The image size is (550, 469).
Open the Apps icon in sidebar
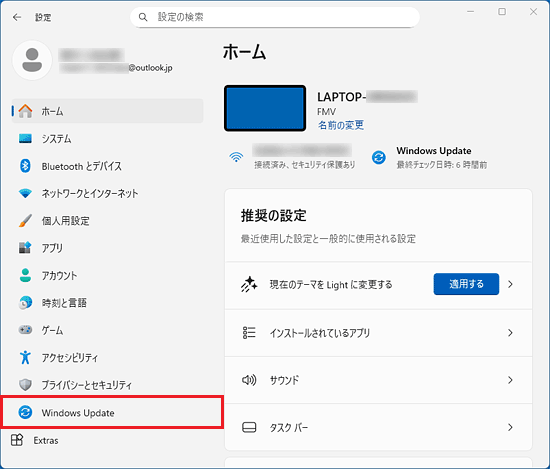25,248
